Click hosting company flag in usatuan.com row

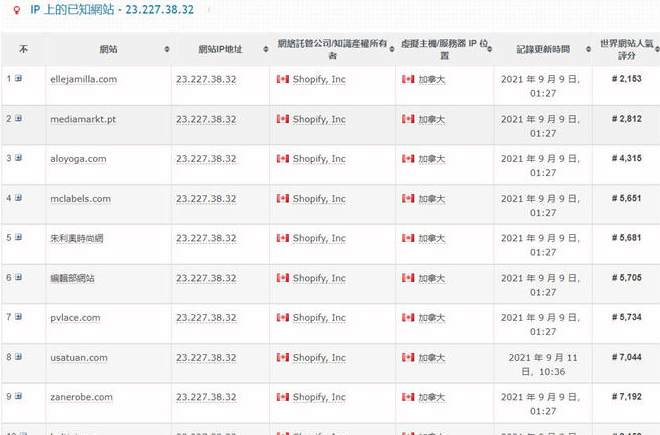(283, 357)
